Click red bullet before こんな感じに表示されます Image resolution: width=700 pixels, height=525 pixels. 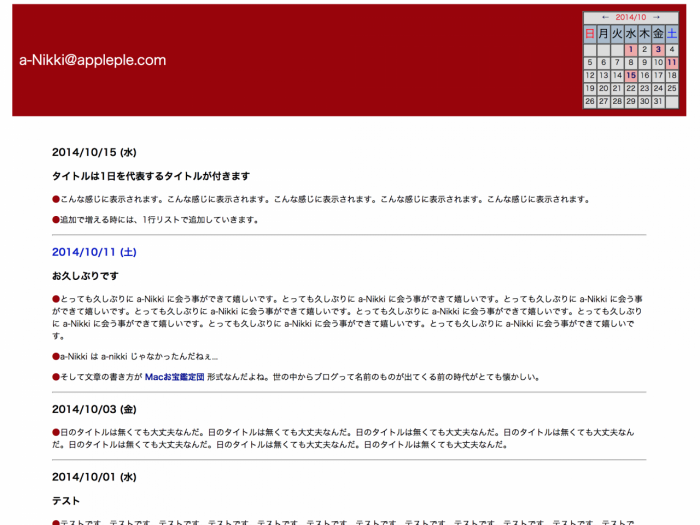point(56,200)
